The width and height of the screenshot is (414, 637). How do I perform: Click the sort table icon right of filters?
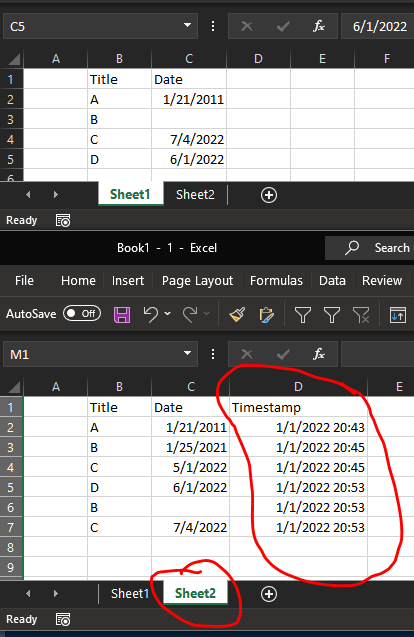point(398,315)
